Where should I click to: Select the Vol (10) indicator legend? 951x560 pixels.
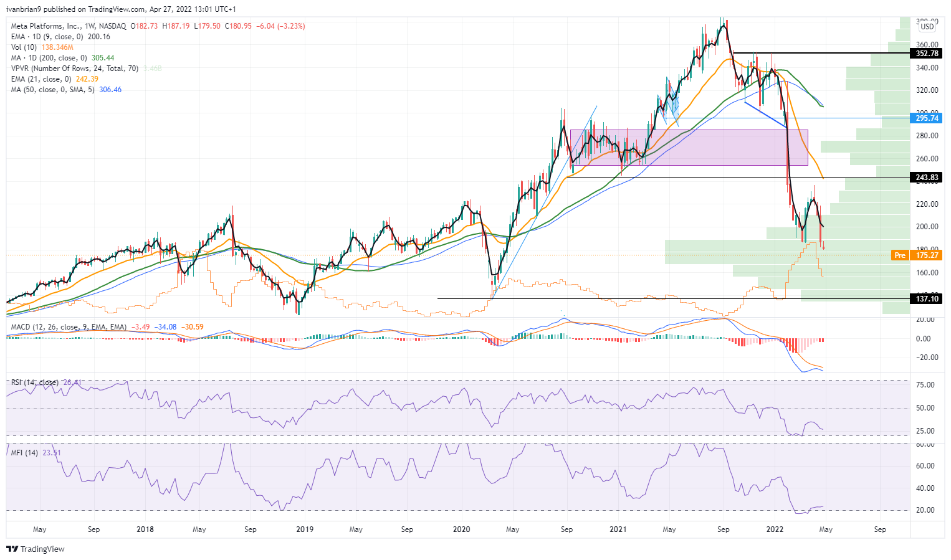(x=24, y=47)
